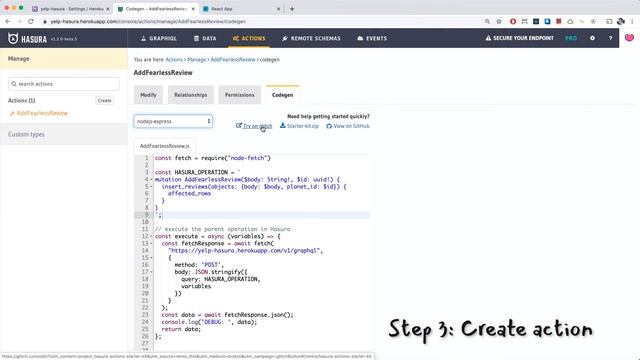Click the address bar URL

pyautogui.click(x=148, y=21)
